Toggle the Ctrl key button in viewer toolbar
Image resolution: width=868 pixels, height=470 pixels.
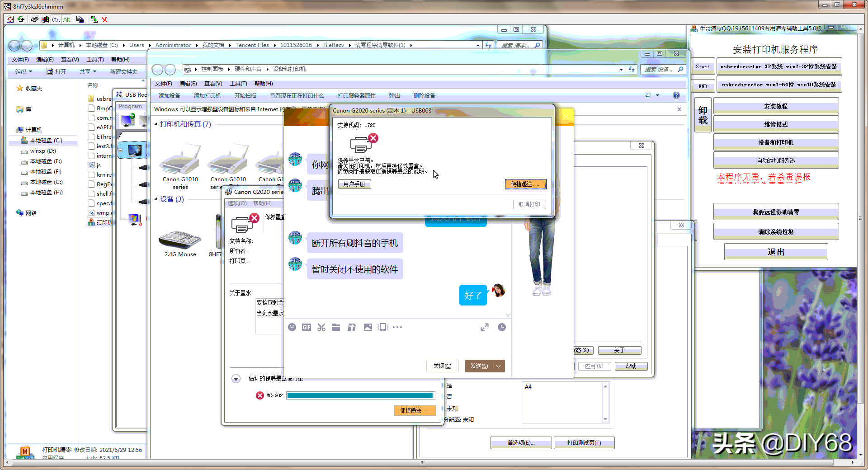tap(56, 19)
